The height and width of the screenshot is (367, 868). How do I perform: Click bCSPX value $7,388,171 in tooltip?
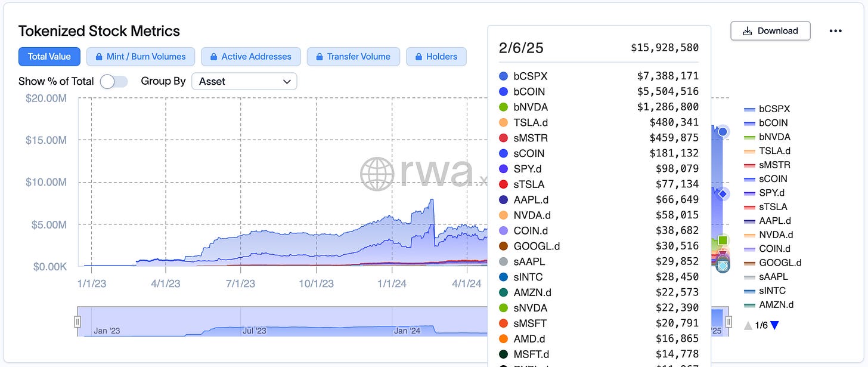click(668, 76)
